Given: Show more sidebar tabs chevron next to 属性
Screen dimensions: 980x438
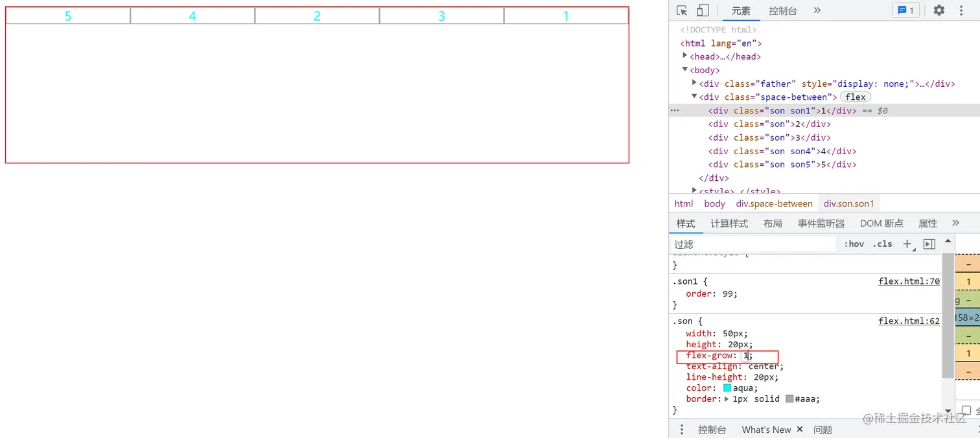Looking at the screenshot, I should 955,223.
